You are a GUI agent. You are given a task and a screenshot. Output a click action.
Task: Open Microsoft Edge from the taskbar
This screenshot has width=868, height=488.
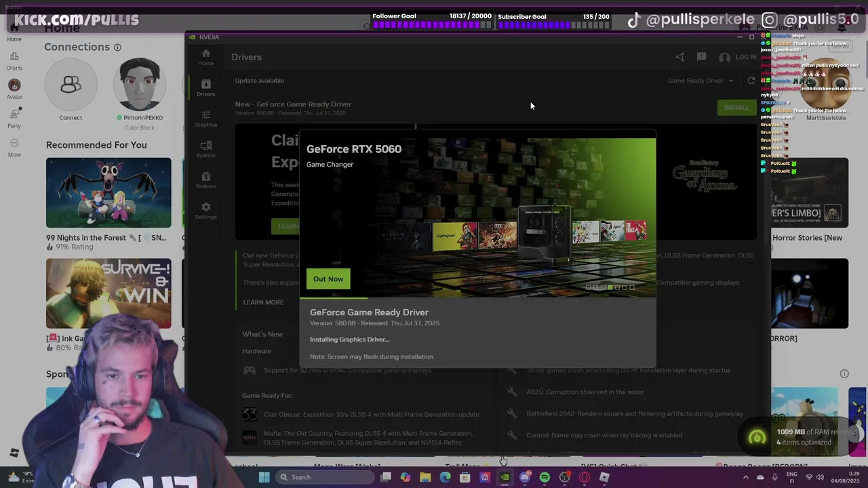[446, 477]
